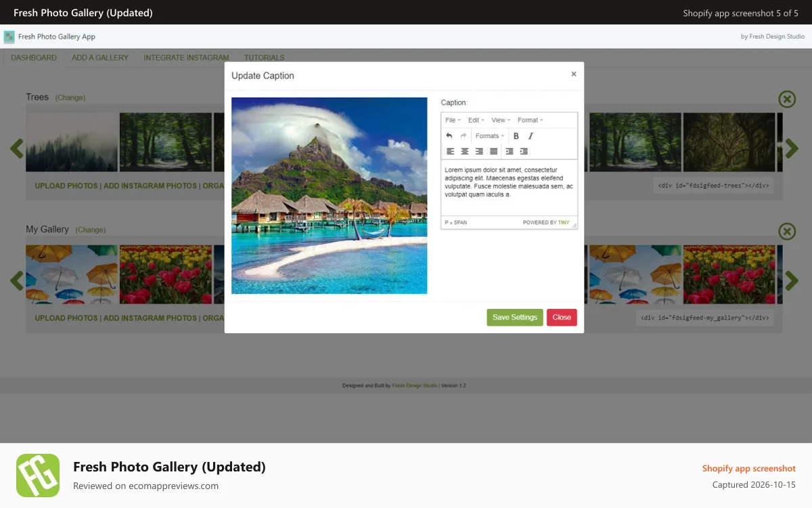Click Upload Photos under My Gallery
This screenshot has width=812, height=508.
[x=66, y=318]
